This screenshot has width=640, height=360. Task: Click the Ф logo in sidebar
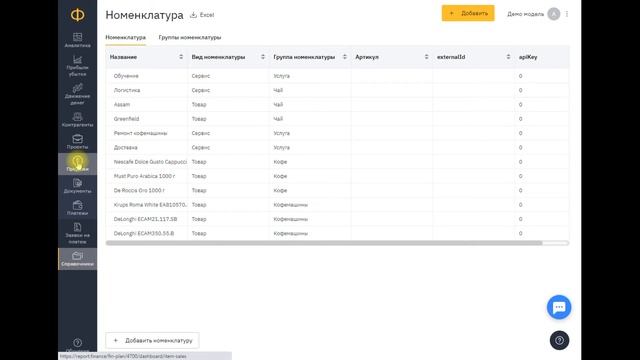(x=78, y=15)
